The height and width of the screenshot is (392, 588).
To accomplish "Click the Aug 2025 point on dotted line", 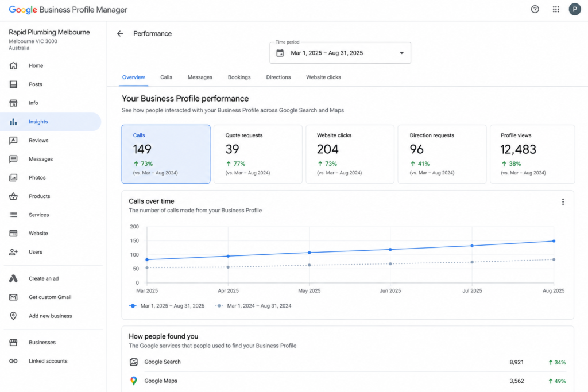I will click(x=554, y=259).
